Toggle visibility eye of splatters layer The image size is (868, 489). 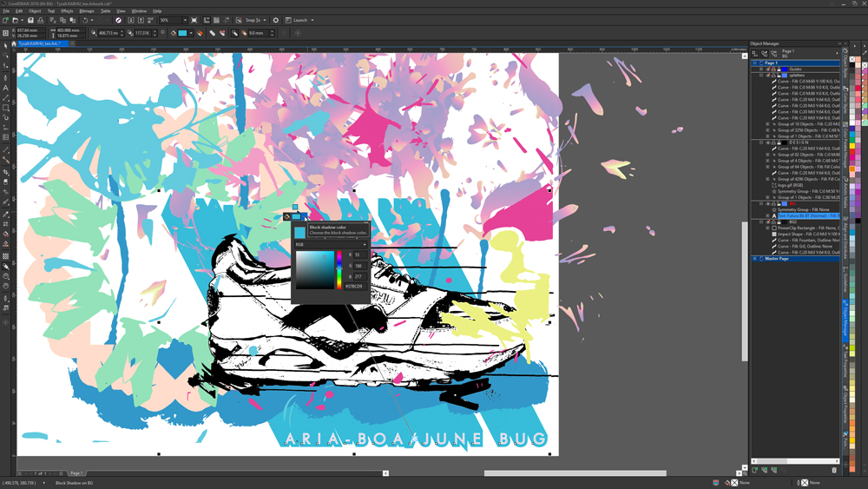tap(767, 76)
